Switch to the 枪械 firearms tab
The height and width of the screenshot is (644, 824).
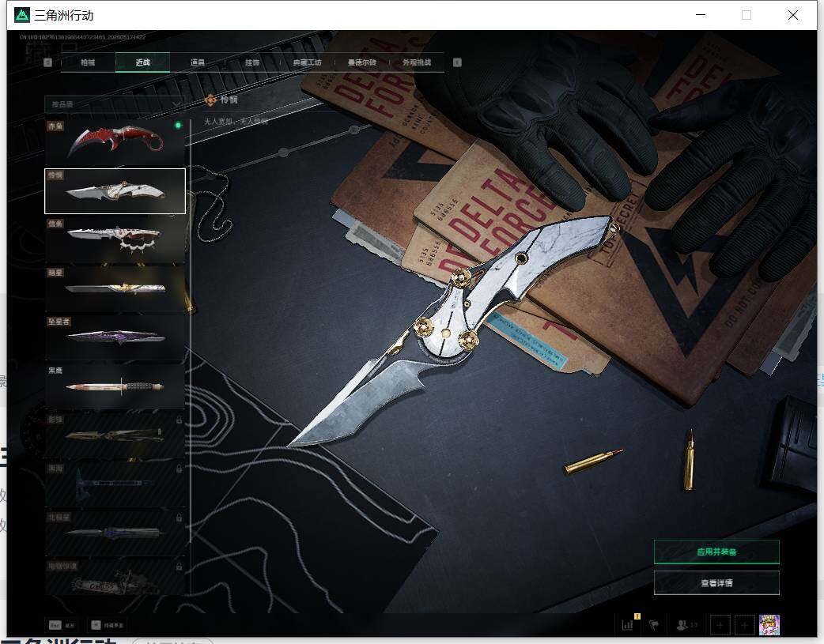(89, 62)
